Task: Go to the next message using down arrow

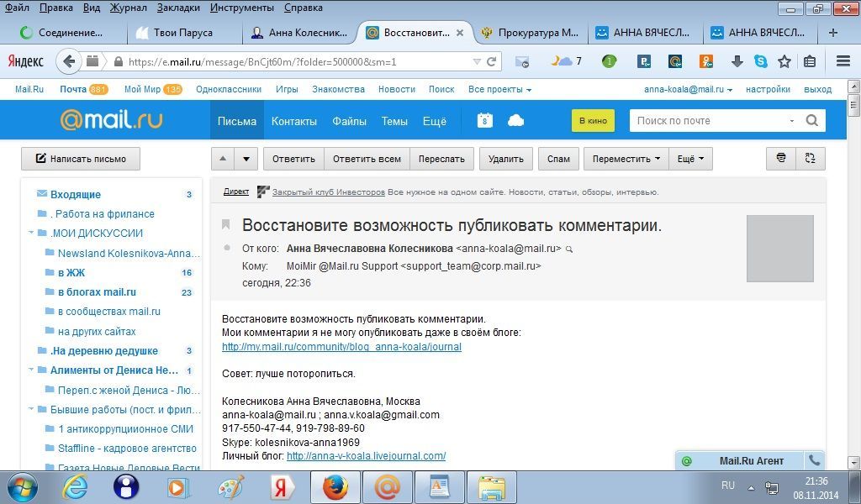Action: pos(246,159)
